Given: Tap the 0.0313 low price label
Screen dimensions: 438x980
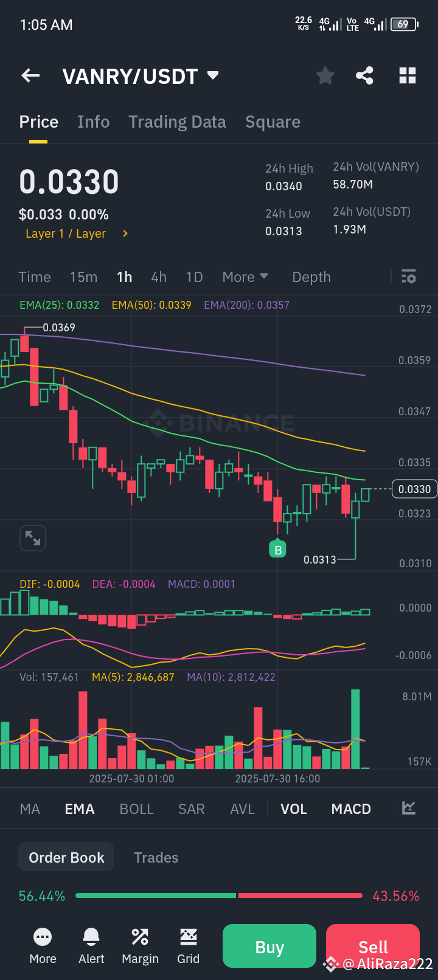Looking at the screenshot, I should pos(320,559).
